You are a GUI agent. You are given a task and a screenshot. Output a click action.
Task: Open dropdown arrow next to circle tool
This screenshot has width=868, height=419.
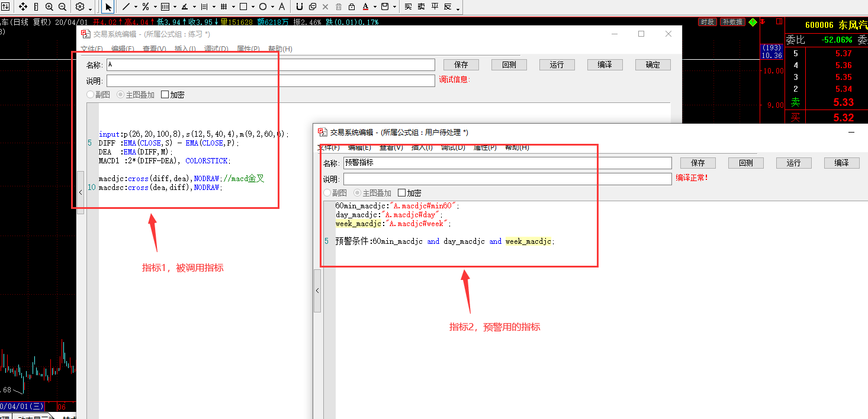pos(272,8)
